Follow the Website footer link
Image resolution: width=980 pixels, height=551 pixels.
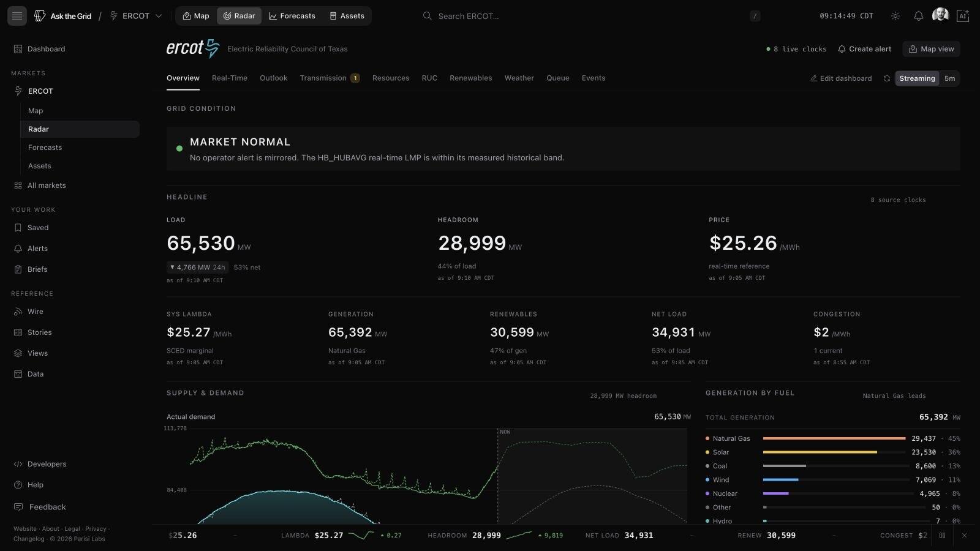pyautogui.click(x=25, y=529)
